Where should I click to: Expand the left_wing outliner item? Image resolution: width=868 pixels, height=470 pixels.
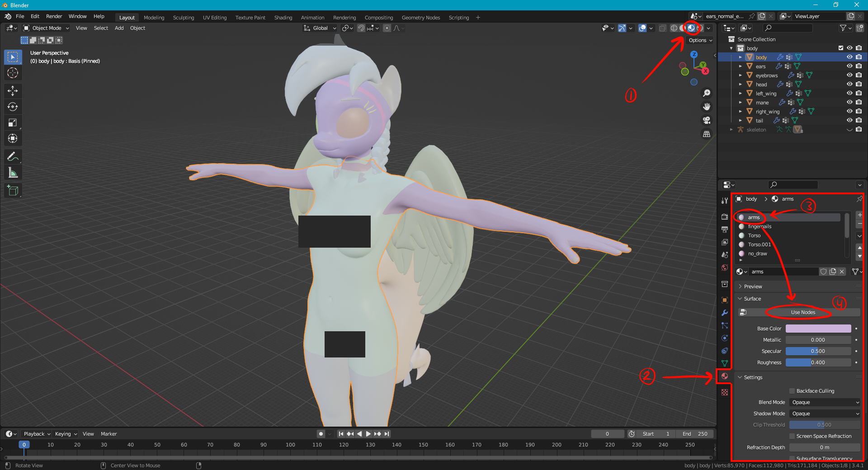tap(741, 94)
